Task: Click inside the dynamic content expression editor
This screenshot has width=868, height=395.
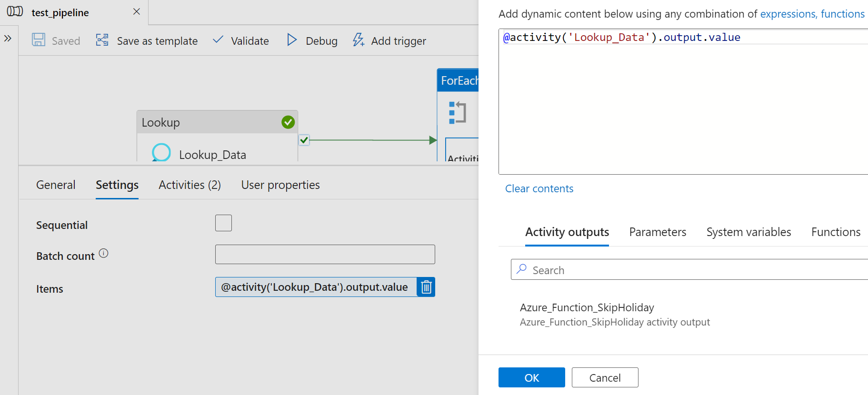Action: coord(683,101)
